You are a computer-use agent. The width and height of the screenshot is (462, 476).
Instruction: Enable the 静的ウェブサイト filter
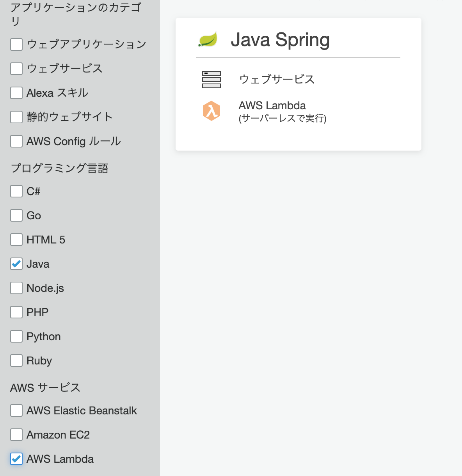point(16,117)
